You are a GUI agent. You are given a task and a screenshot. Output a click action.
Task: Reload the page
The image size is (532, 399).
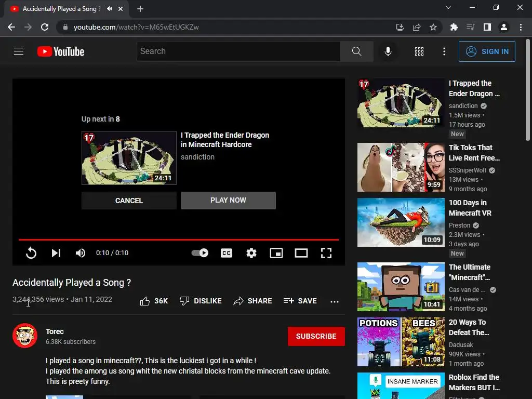pos(45,27)
